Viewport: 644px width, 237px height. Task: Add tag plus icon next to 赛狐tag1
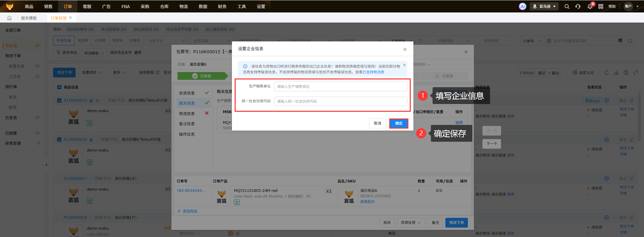(x=607, y=100)
